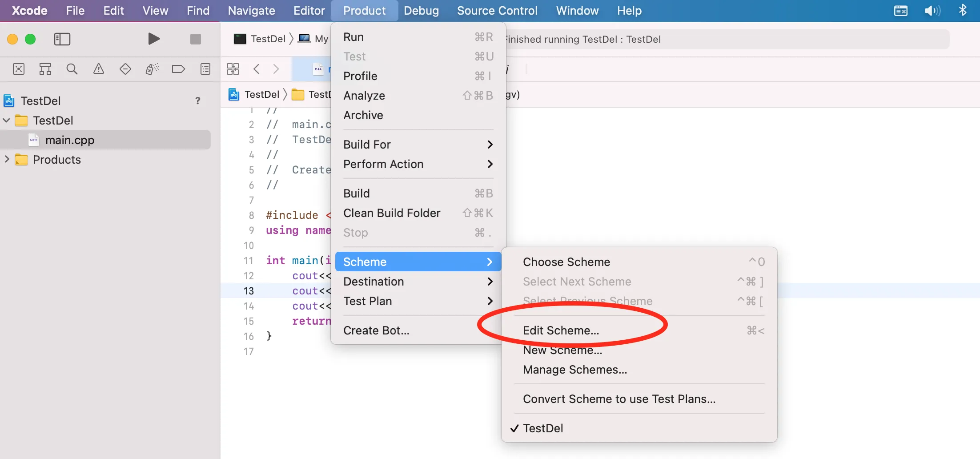Open the Destination submenu
980x459 pixels.
point(418,282)
